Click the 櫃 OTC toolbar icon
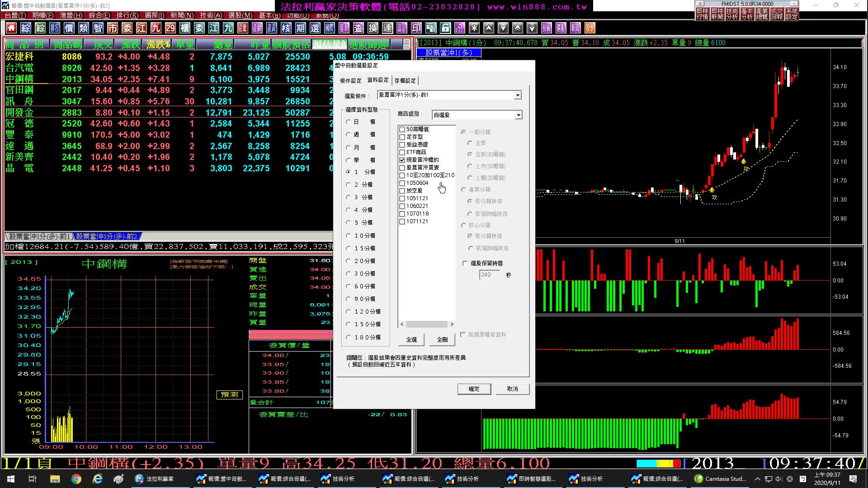Viewport: 868px width, 488px height. 185,28
